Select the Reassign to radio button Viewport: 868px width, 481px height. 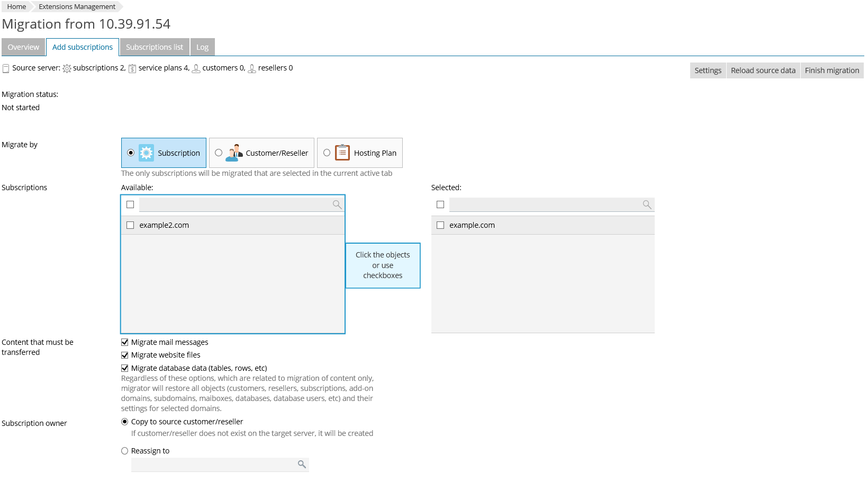(x=125, y=451)
